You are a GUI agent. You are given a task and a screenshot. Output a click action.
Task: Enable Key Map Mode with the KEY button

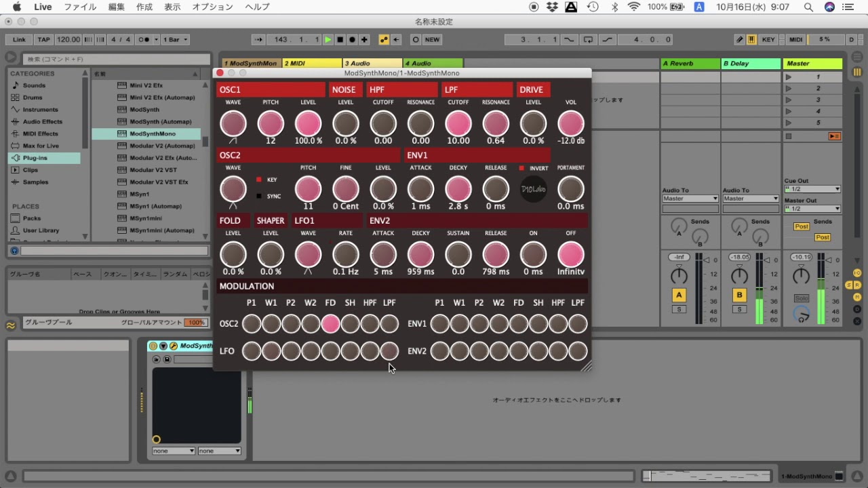click(x=768, y=39)
